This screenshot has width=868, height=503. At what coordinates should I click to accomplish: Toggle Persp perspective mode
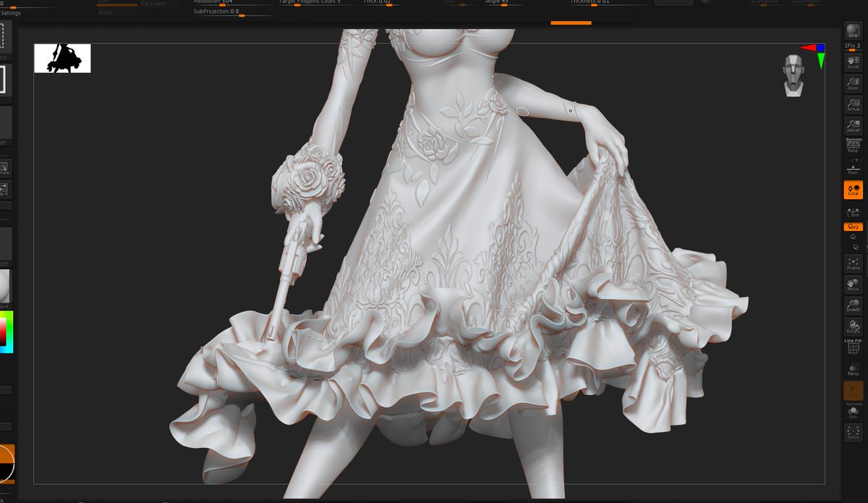tap(853, 146)
